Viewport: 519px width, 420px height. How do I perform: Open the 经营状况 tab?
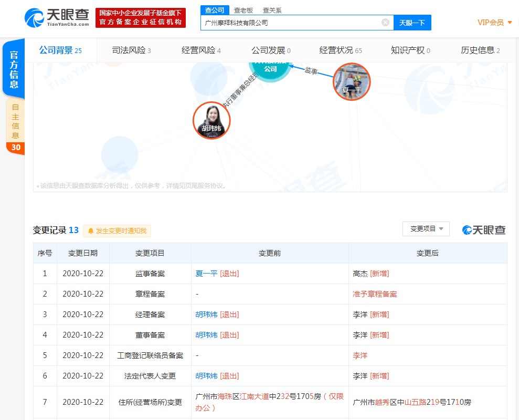[341, 50]
